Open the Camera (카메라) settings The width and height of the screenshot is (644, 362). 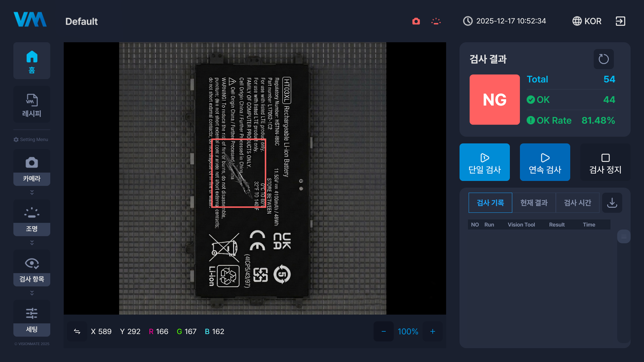[32, 167]
